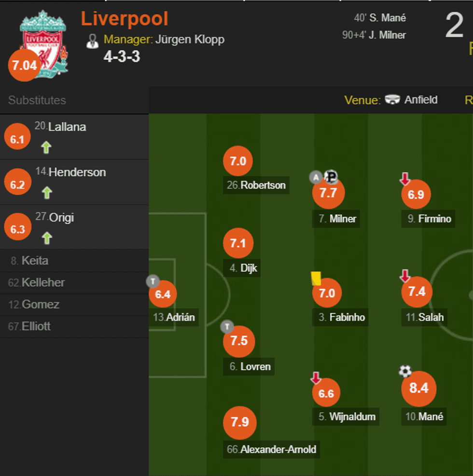Click the green sub-on arrow under Lallana
Viewport: 473px width, 476px height.
tap(46, 148)
